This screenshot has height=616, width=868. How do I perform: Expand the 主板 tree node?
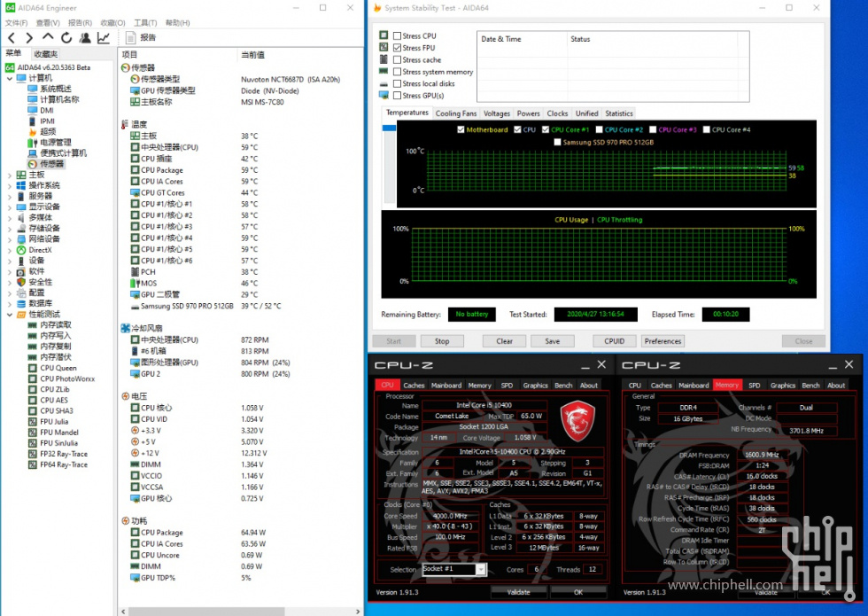pyautogui.click(x=10, y=175)
